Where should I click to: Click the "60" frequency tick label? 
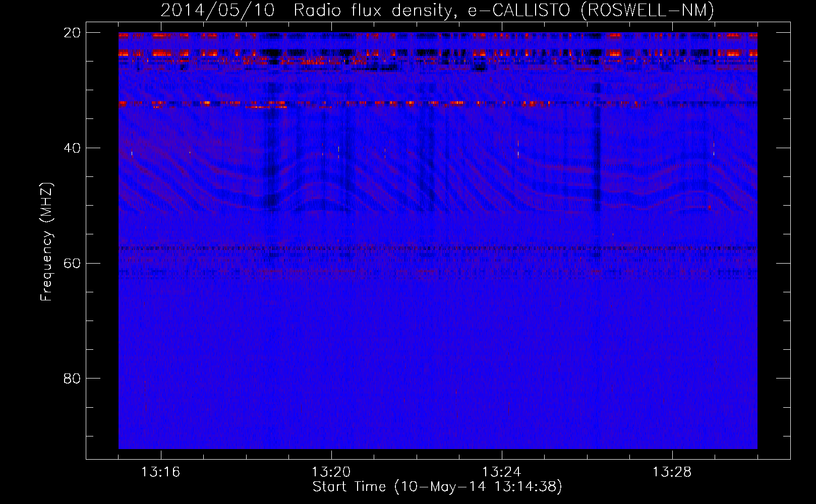click(x=72, y=264)
